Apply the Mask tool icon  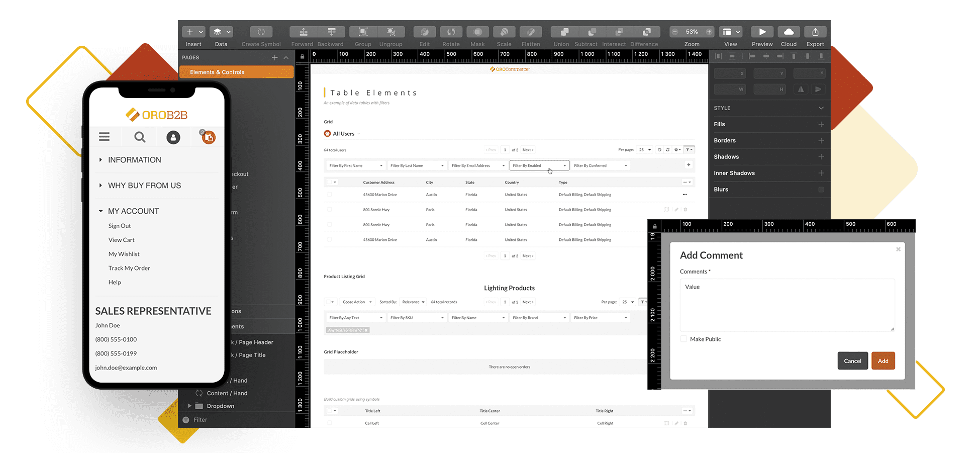(478, 32)
